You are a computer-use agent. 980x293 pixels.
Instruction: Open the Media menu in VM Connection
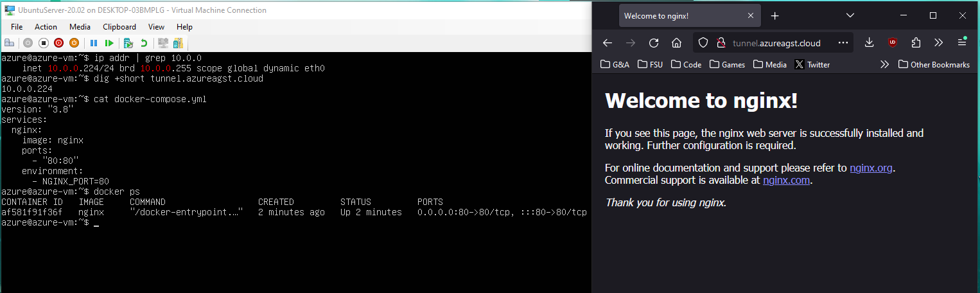point(80,27)
